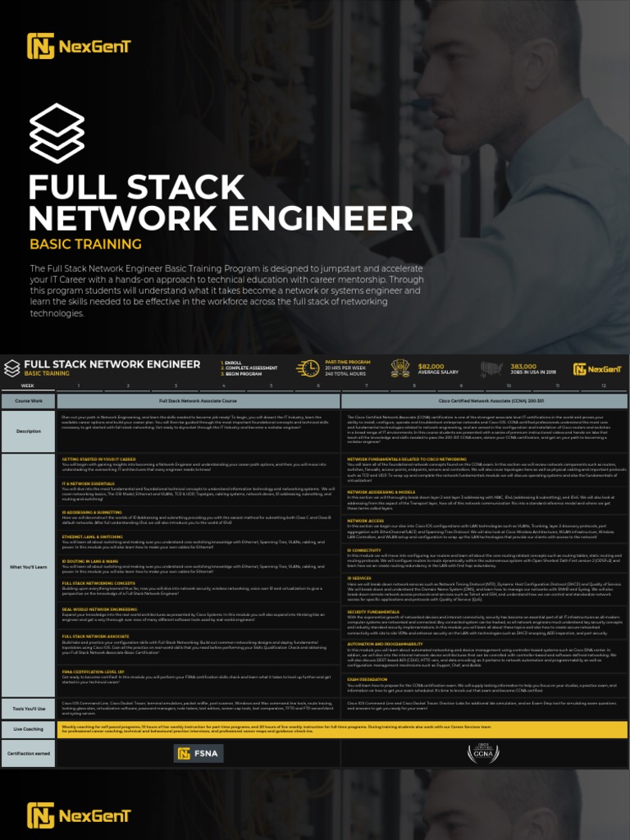The width and height of the screenshot is (630, 840).
Task: Click the enrollment steps list in table header
Action: (249, 368)
